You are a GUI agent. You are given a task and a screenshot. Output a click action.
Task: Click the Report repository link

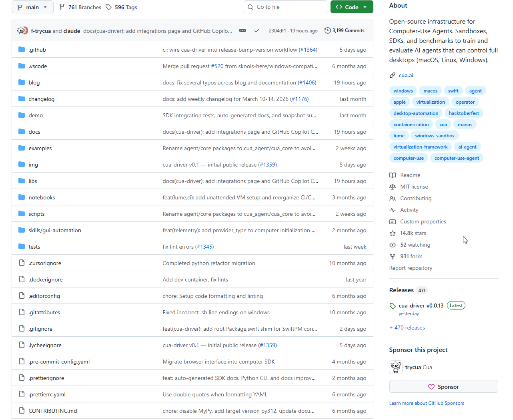tap(411, 268)
